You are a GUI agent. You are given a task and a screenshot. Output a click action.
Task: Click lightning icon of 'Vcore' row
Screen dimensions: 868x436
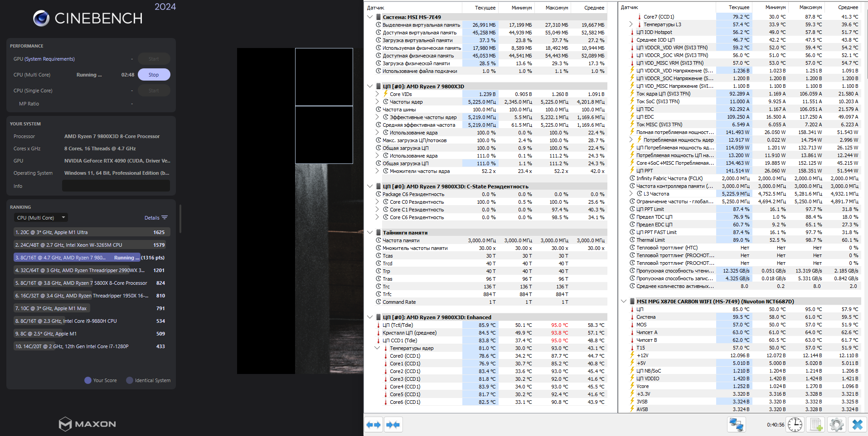pyautogui.click(x=632, y=386)
